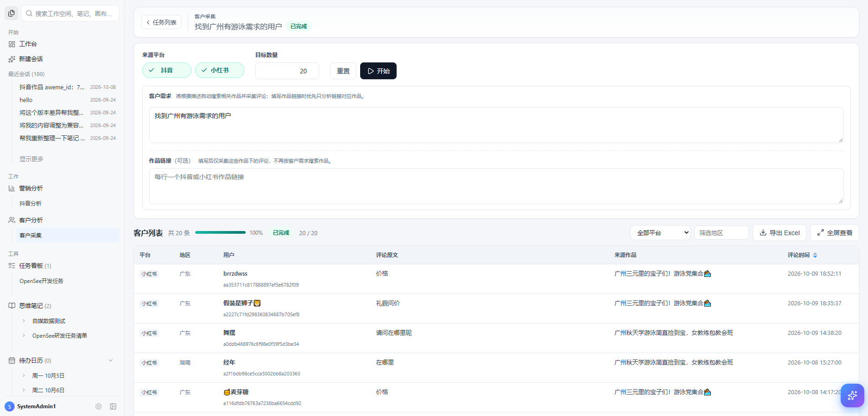Click 显示更多 to show more chats
The width and height of the screenshot is (868, 416).
click(x=31, y=159)
